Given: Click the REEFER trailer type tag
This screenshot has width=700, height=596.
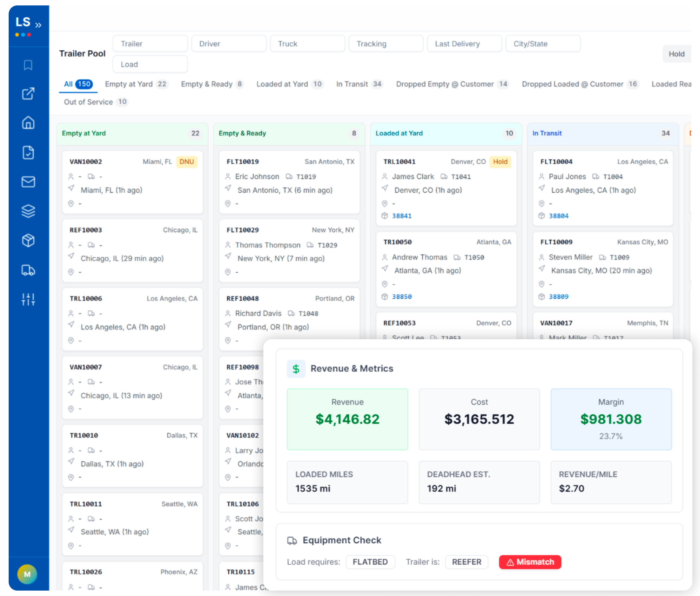Looking at the screenshot, I should [x=466, y=562].
